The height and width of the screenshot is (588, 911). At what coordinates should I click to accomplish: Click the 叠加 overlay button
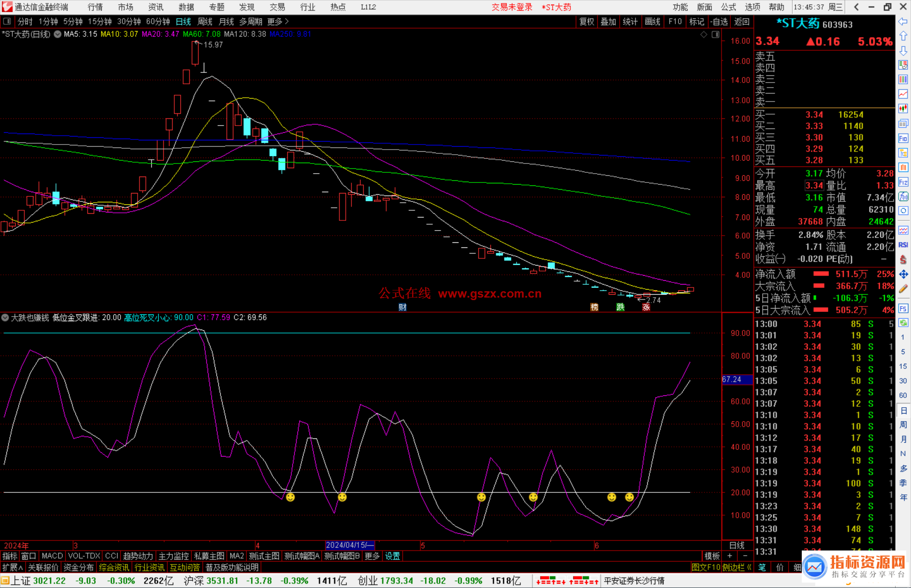click(608, 21)
